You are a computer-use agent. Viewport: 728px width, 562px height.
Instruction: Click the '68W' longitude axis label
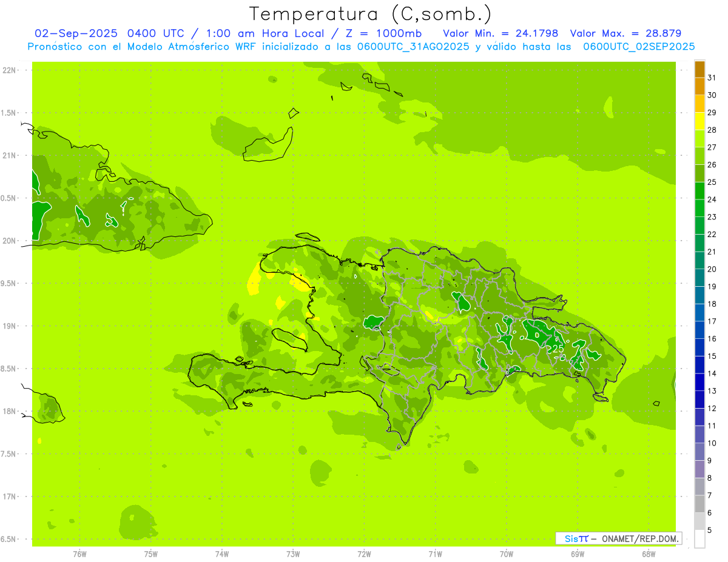[x=649, y=554]
